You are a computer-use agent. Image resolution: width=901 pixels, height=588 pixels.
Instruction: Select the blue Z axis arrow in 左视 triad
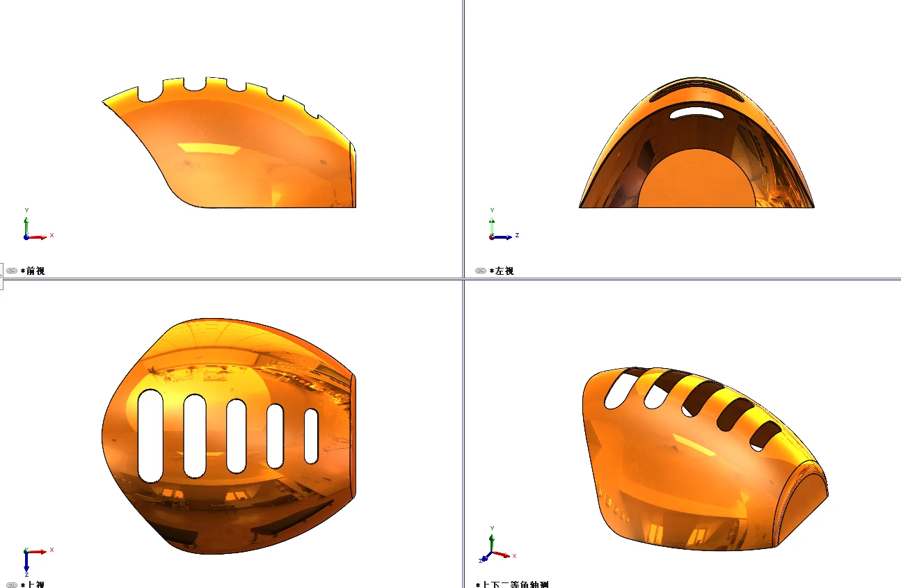click(504, 237)
